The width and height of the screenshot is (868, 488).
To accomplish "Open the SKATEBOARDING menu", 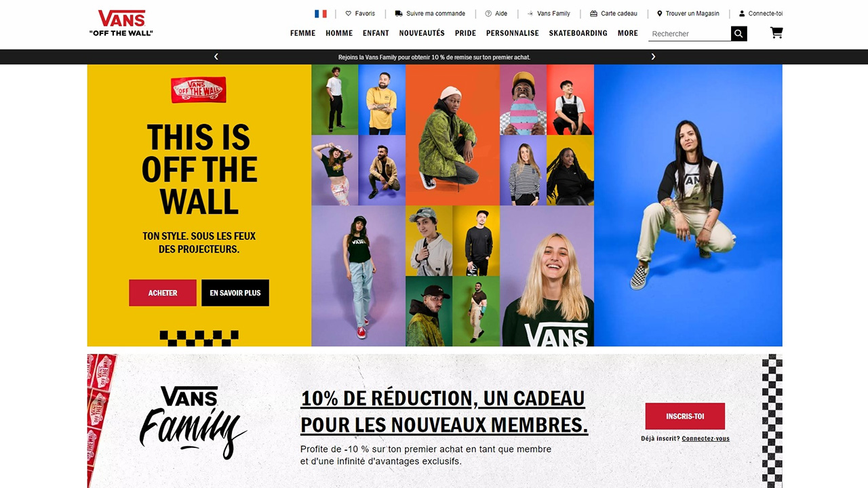I will tap(578, 33).
